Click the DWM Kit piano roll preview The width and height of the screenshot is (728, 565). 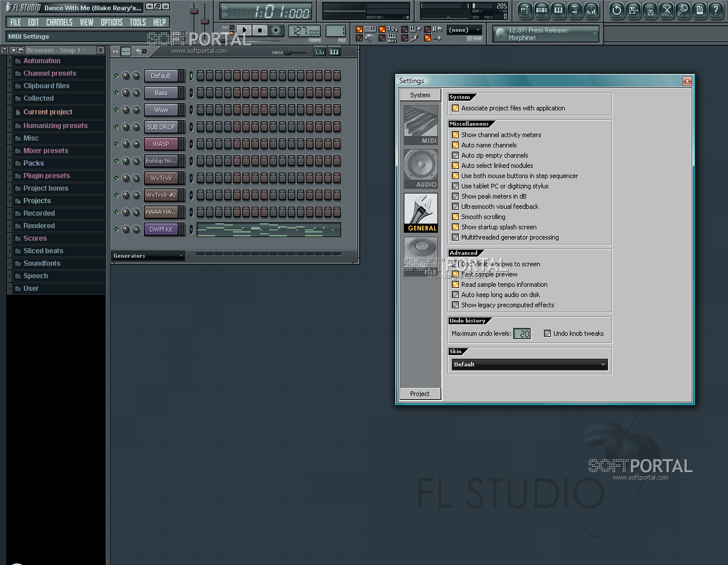(269, 230)
